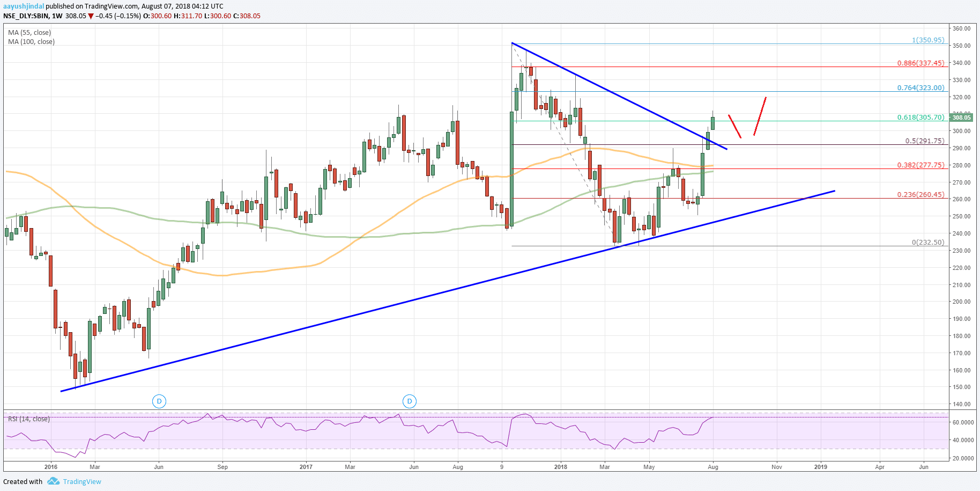Click the Fibonacci label 0.764(323.00)
The image size is (980, 491).
[x=921, y=88]
